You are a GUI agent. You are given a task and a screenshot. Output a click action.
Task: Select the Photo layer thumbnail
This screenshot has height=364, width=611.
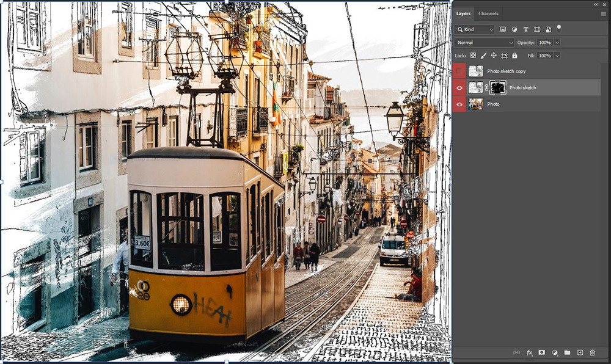475,104
